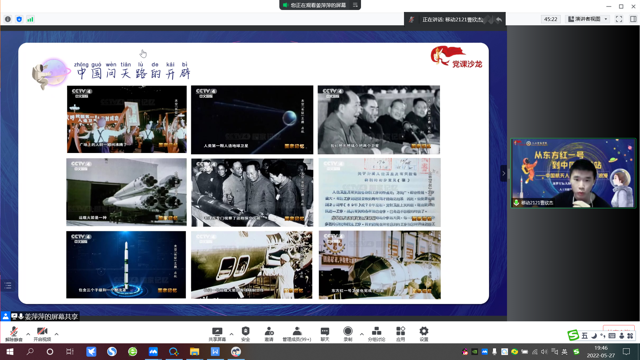This screenshot has height=360, width=640.
Task: Open Manage Members (管理成员) panel
Action: [x=297, y=334]
